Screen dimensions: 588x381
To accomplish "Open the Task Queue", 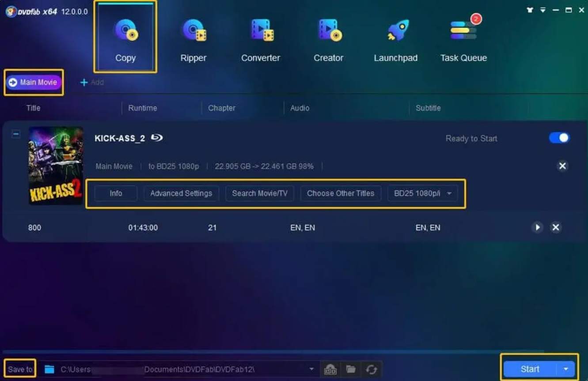I will pos(463,40).
